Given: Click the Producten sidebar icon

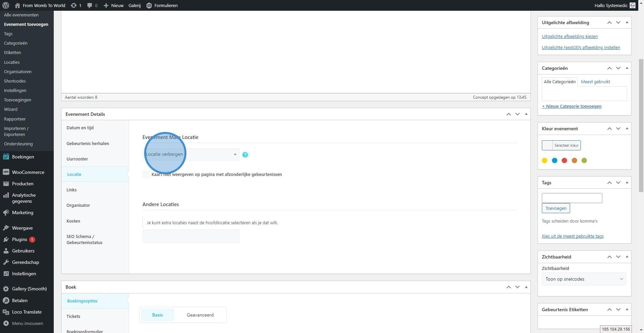Looking at the screenshot, I should (x=6, y=184).
